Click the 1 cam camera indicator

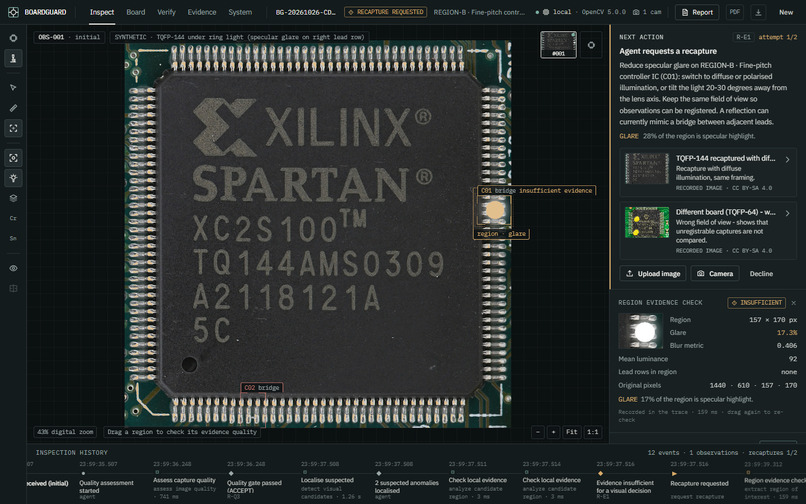pyautogui.click(x=647, y=12)
